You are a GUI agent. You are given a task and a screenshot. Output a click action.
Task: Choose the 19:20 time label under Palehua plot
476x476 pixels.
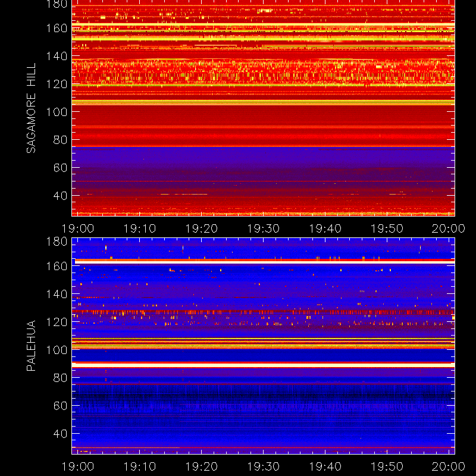(x=202, y=466)
